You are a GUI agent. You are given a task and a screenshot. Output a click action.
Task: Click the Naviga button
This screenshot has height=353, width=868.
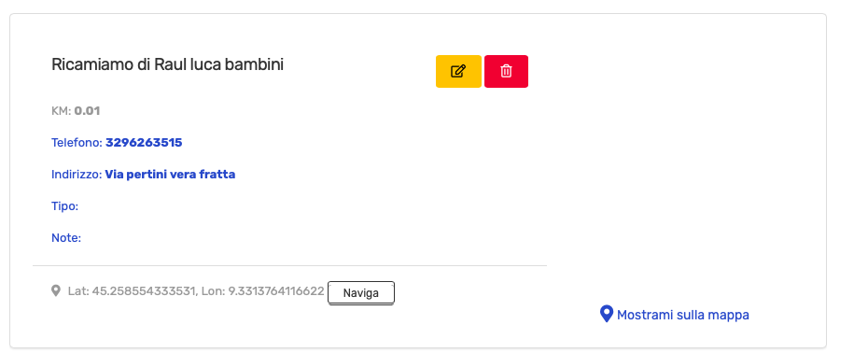361,293
